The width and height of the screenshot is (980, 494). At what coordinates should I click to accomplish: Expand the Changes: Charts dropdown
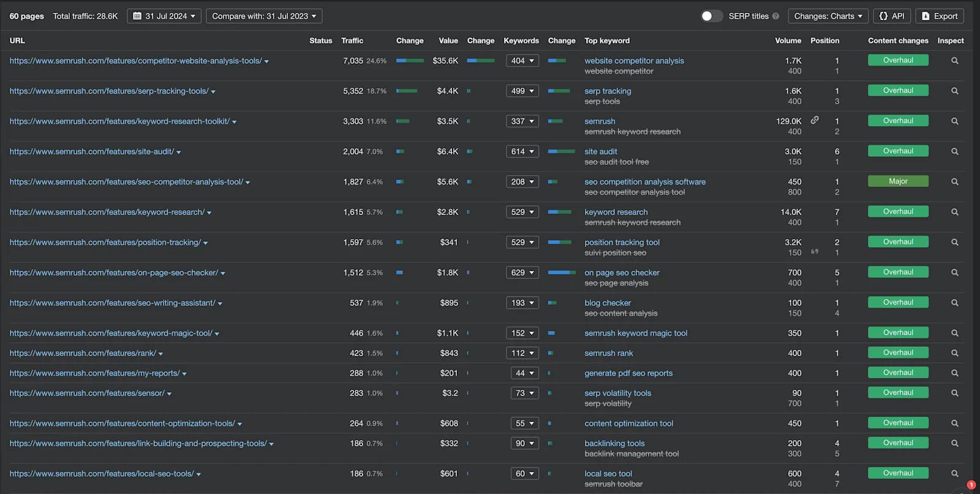tap(827, 16)
